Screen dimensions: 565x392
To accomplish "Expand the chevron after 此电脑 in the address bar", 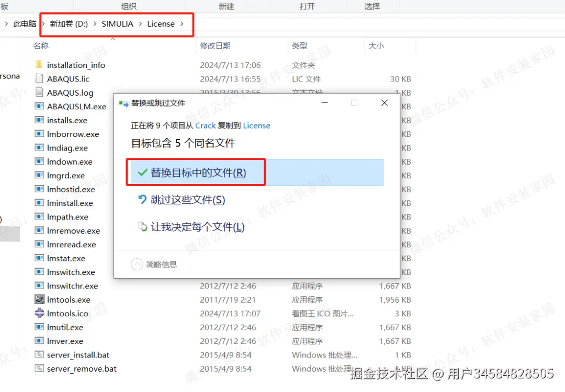I will 43,24.
